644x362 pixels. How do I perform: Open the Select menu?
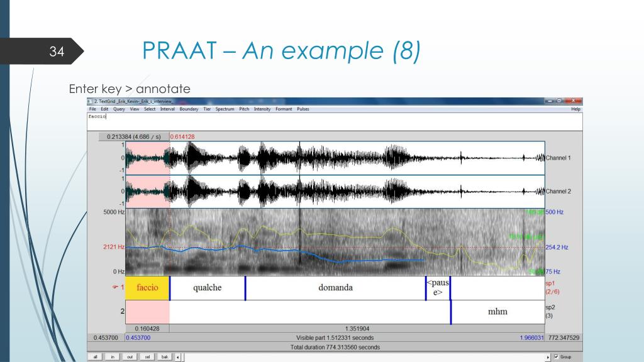pyautogui.click(x=150, y=109)
